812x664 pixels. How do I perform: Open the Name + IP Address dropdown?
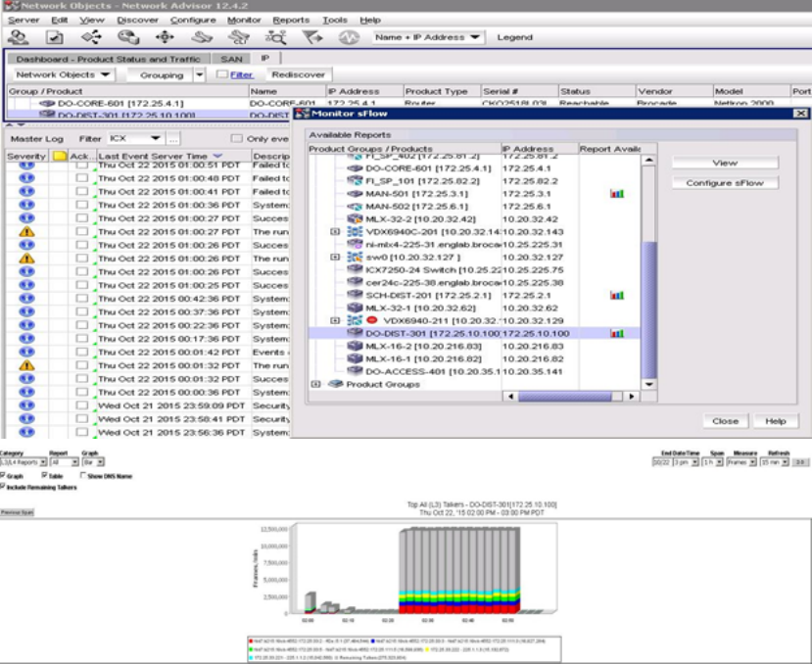pyautogui.click(x=429, y=37)
